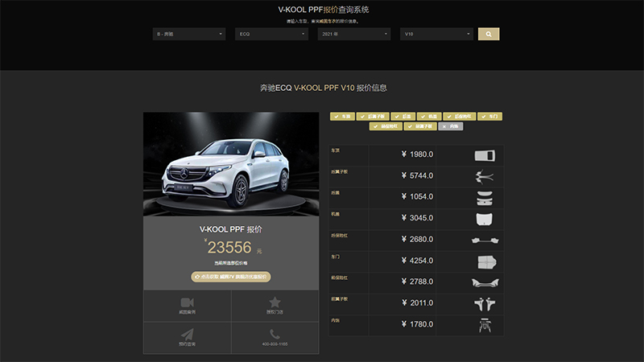Click the paper plane appointment icon
Viewport: 644px width, 362px height.
[x=187, y=335]
